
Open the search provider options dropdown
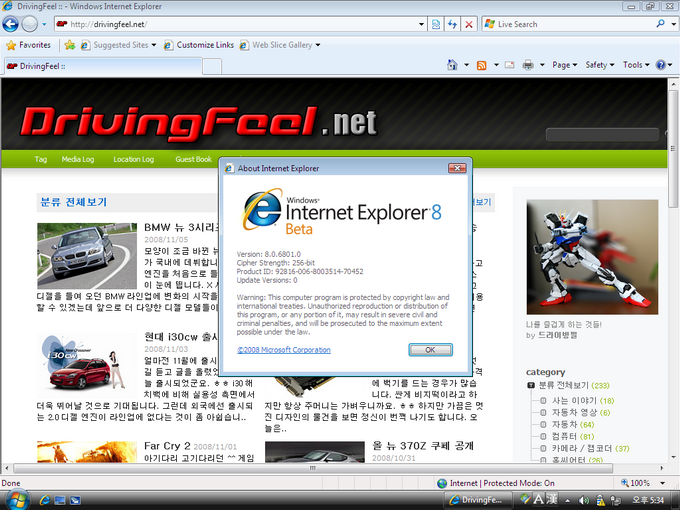pyautogui.click(x=673, y=24)
